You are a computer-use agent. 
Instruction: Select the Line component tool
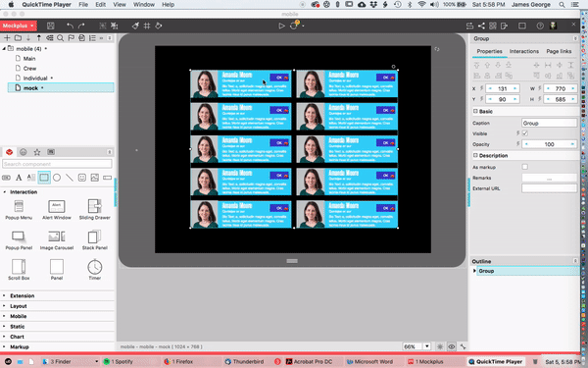tap(70, 178)
